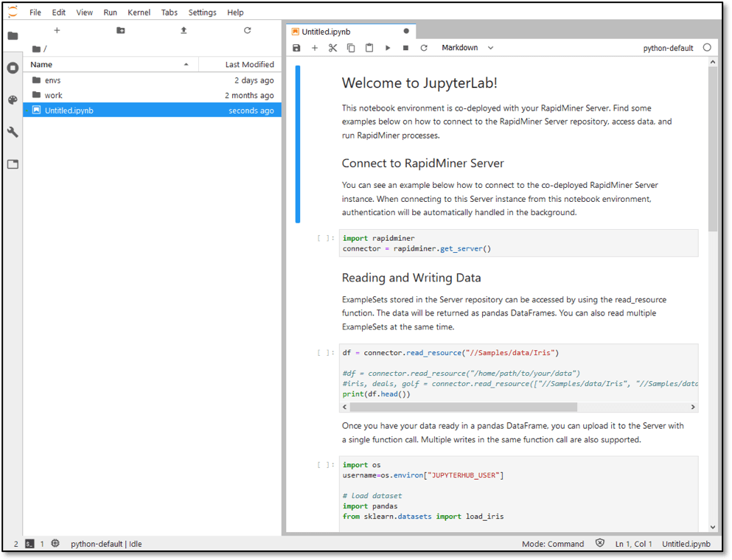The width and height of the screenshot is (732, 560).
Task: Refresh the file list
Action: pos(248,30)
